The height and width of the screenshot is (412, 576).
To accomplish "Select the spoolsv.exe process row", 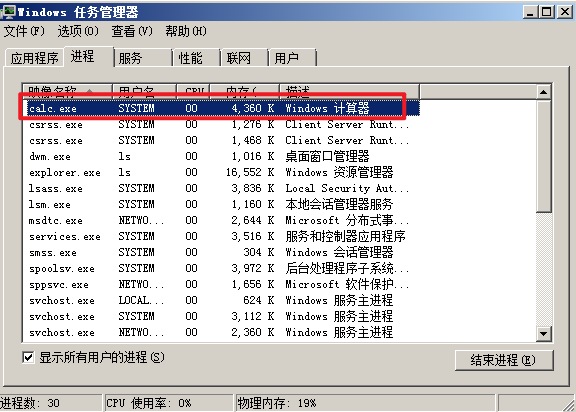I will 221,268.
